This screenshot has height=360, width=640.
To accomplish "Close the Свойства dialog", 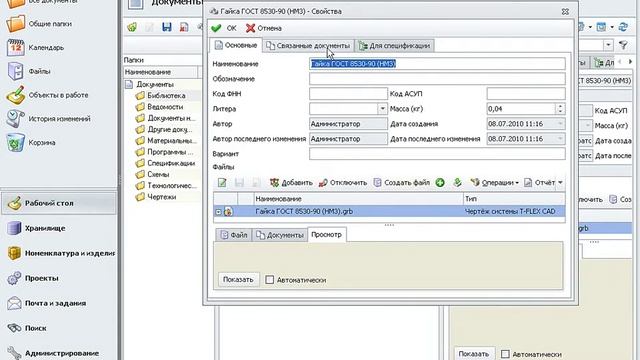I will point(565,11).
